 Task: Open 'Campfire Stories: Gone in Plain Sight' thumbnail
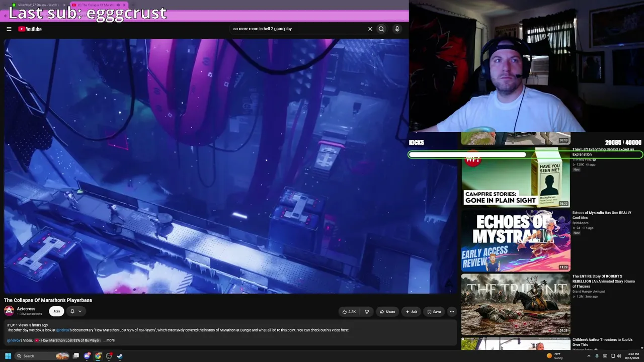(x=516, y=177)
